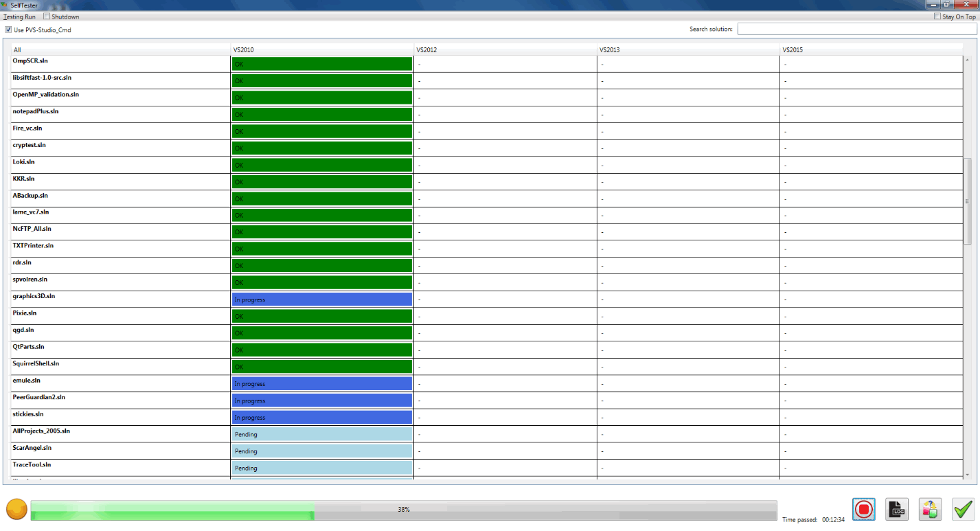
Task: Open the LOG file button
Action: (x=897, y=509)
